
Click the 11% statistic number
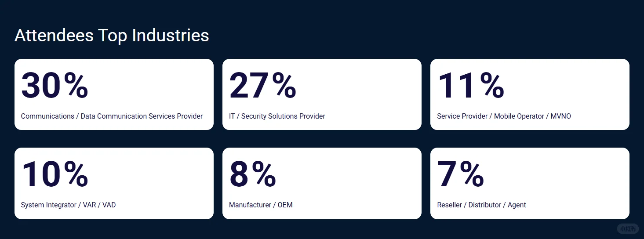pos(470,86)
